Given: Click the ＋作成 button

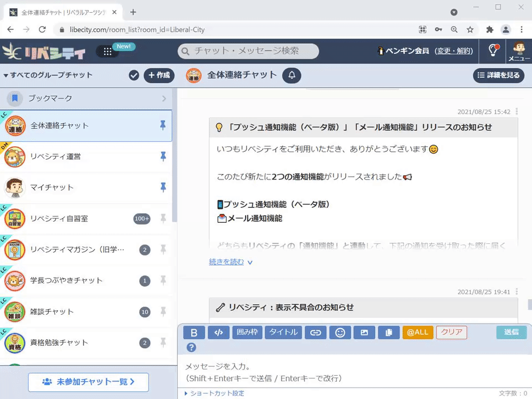Looking at the screenshot, I should point(159,75).
